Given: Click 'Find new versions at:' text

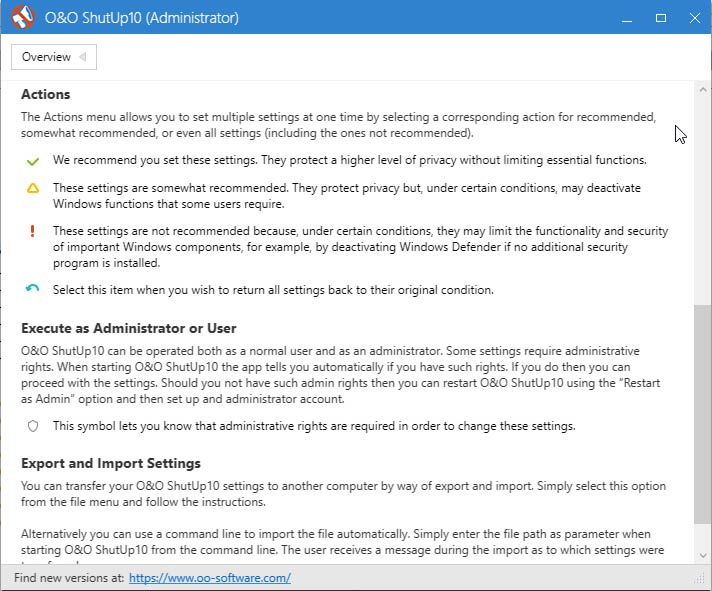Looking at the screenshot, I should tap(69, 578).
